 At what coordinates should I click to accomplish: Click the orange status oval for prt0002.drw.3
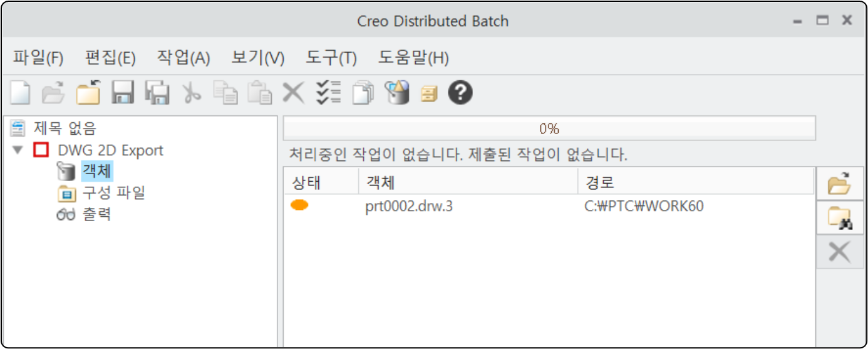300,205
